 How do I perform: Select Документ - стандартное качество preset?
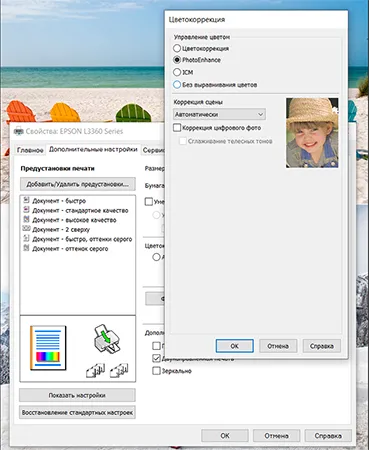[80, 211]
